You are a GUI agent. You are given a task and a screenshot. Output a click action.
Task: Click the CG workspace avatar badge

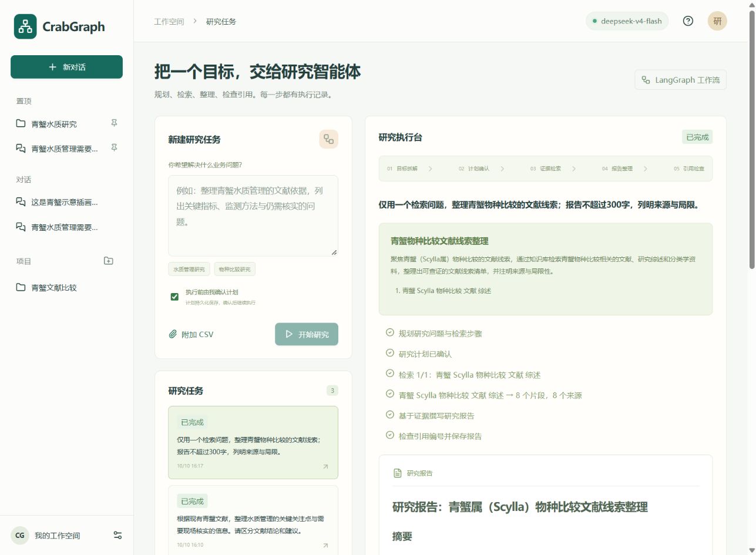(20, 535)
